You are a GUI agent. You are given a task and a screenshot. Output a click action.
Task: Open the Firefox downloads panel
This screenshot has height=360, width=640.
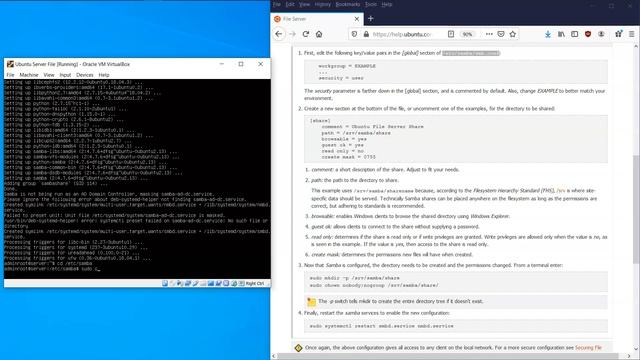[x=548, y=34]
